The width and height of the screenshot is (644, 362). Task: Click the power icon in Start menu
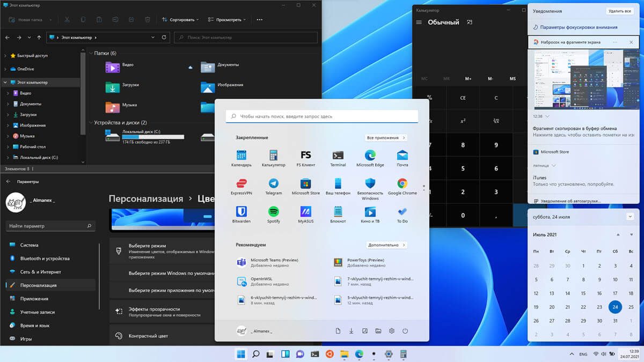click(x=405, y=331)
